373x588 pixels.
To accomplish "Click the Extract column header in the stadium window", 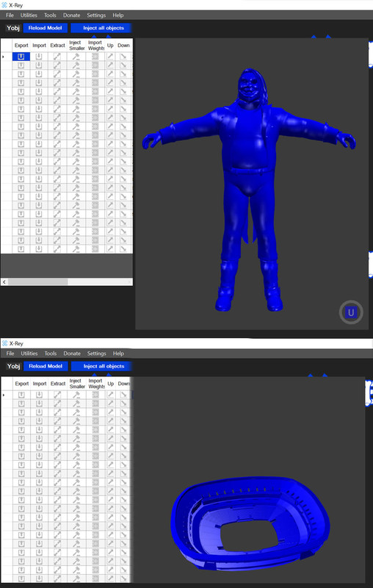I will pos(58,384).
